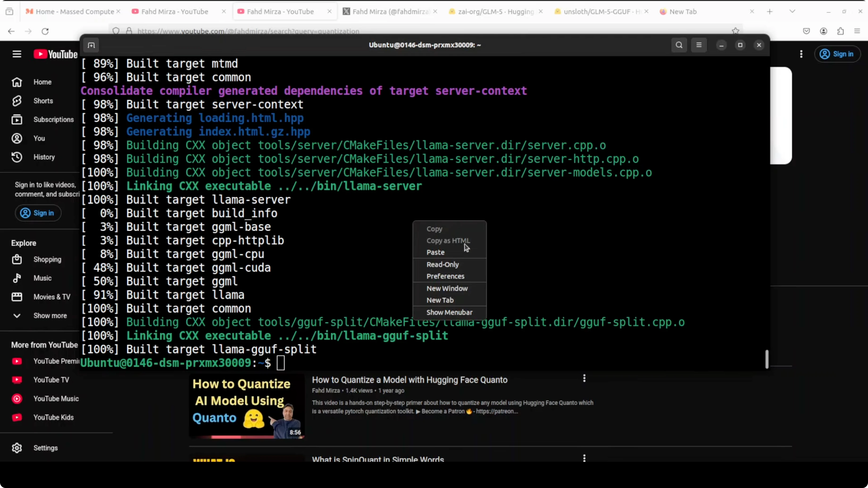The image size is (868, 488).
Task: Open options for the Quanto video
Action: pos(584,378)
